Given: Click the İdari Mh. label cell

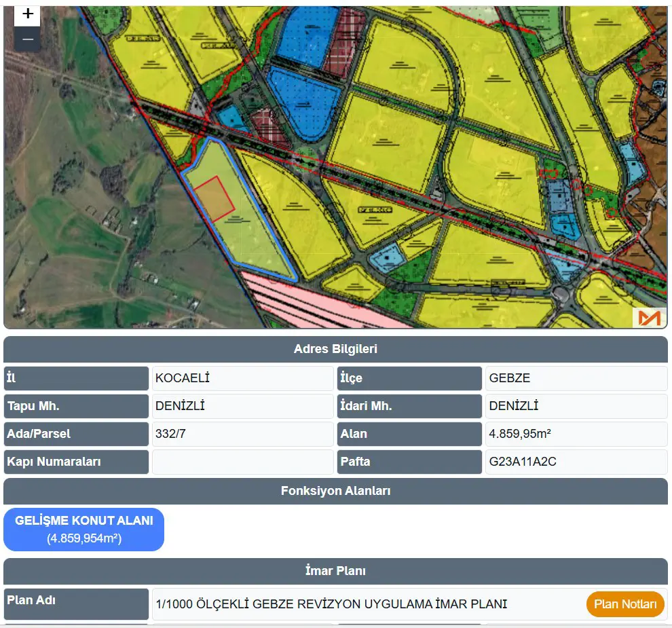Looking at the screenshot, I should 409,406.
